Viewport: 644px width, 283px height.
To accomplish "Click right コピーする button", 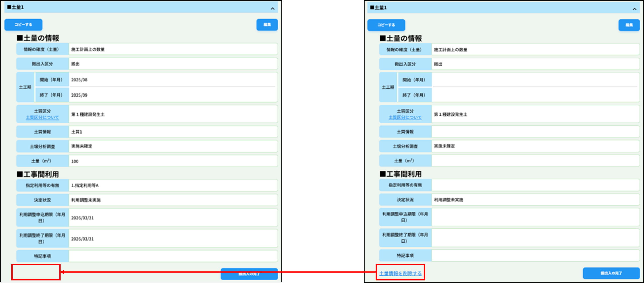I will pyautogui.click(x=386, y=25).
